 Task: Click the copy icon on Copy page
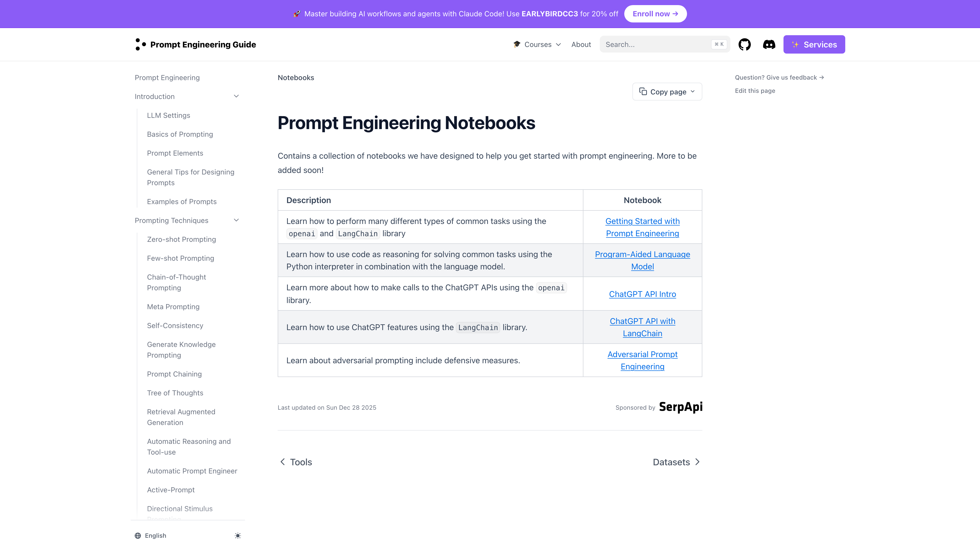tap(643, 91)
